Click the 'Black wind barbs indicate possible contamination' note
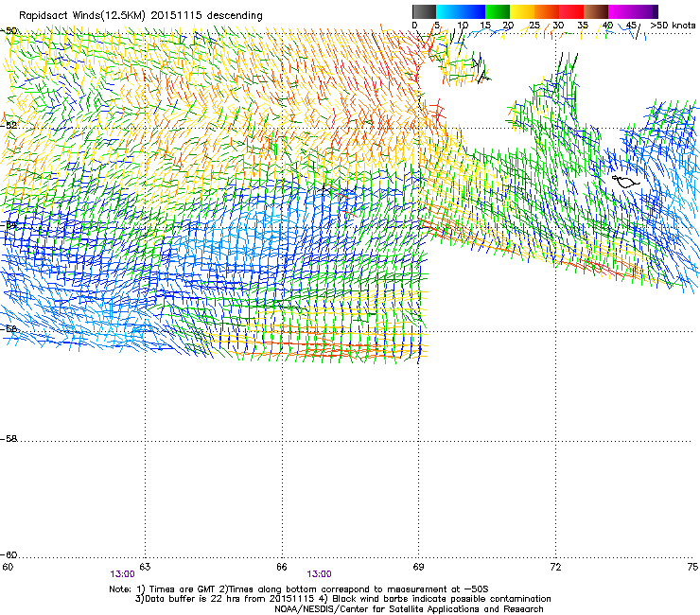The width and height of the screenshot is (700, 615). [x=442, y=599]
